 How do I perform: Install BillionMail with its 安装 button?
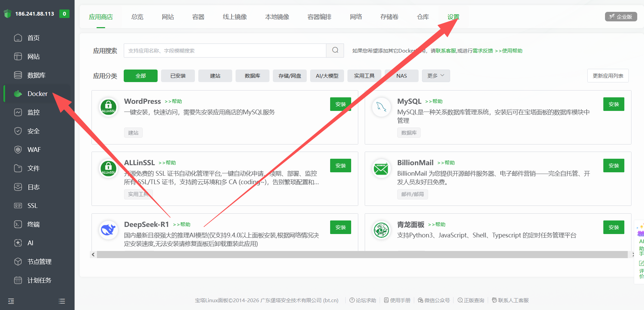pyautogui.click(x=614, y=166)
